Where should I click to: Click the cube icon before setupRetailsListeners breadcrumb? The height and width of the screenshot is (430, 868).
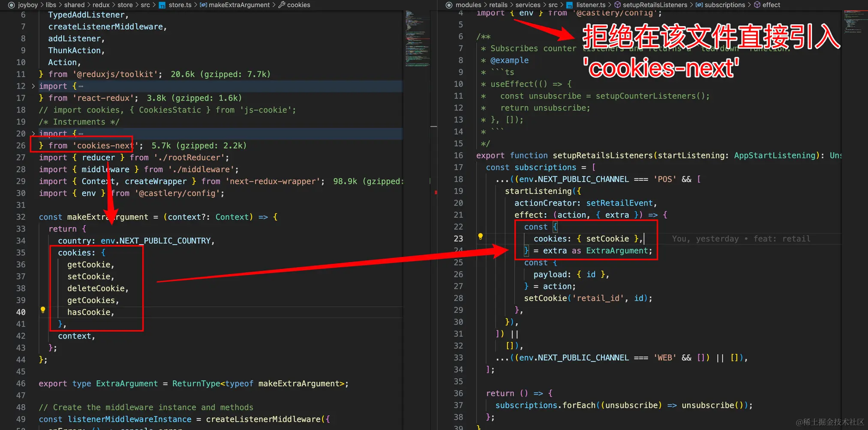[618, 5]
